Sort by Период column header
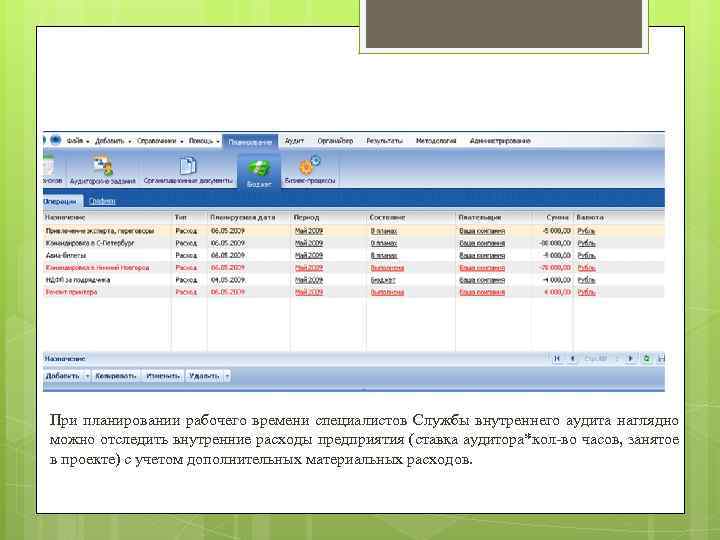Screen dimensions: 720x540 pyautogui.click(x=328, y=217)
